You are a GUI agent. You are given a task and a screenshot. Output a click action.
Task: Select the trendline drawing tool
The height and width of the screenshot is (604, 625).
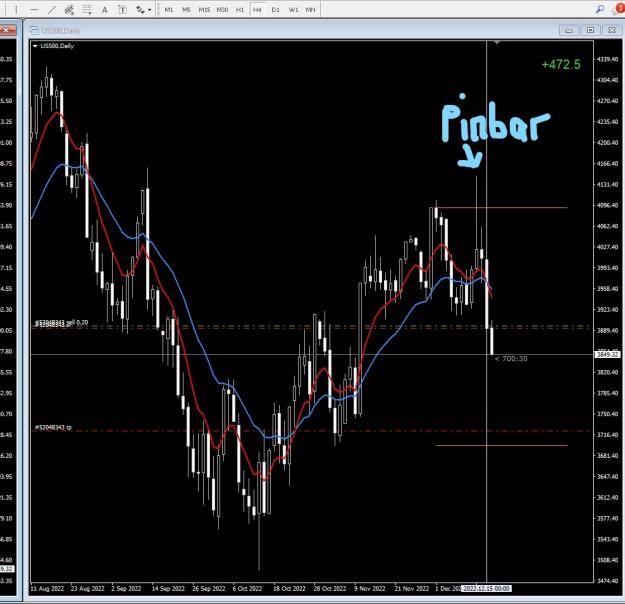coord(51,10)
